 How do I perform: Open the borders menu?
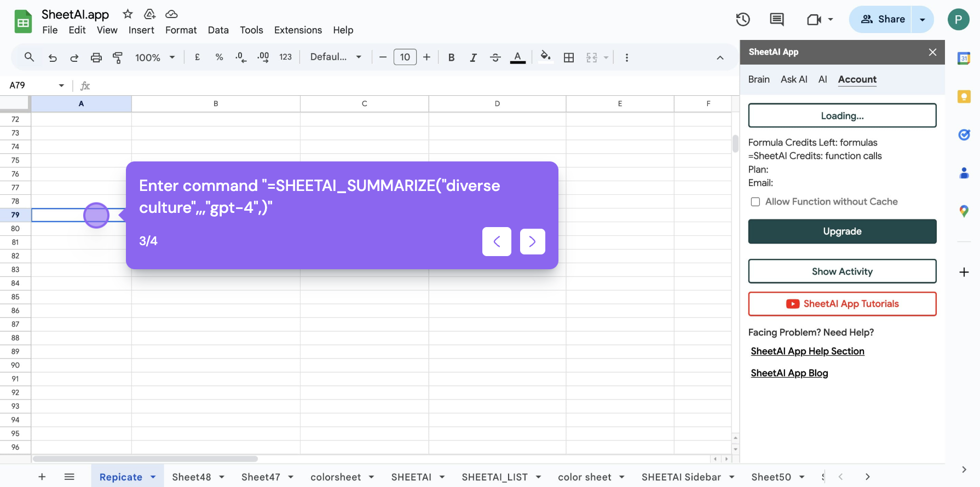(x=569, y=57)
